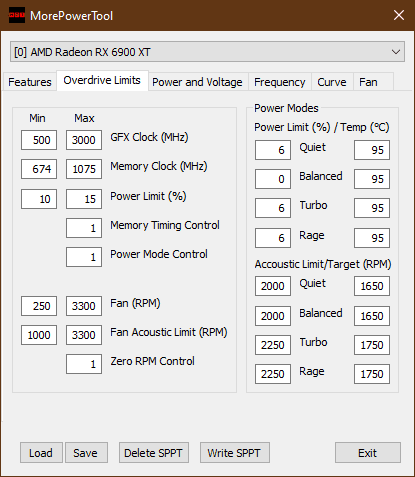
Task: Edit the Quiet acoustic target RPM field
Action: (372, 286)
